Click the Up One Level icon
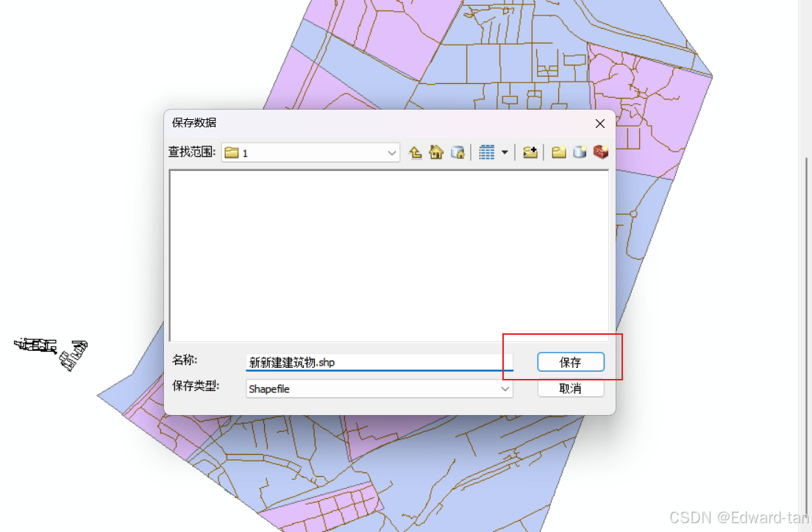The width and height of the screenshot is (812, 532). pyautogui.click(x=415, y=152)
